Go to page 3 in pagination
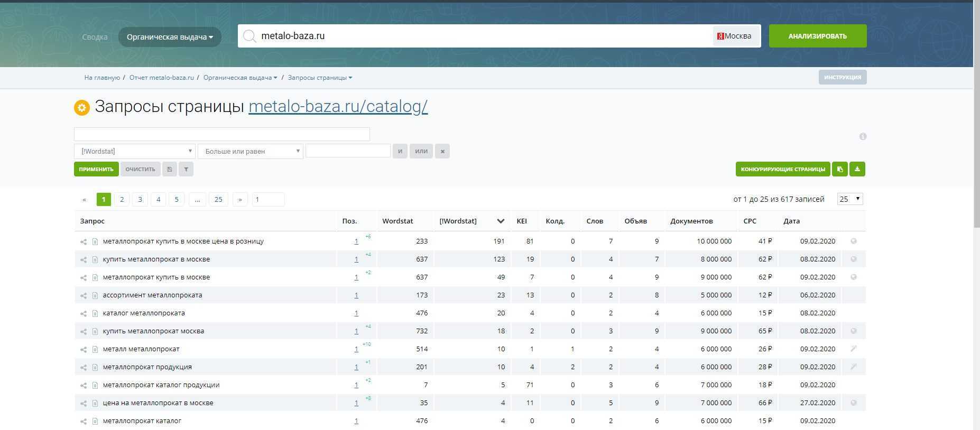The height and width of the screenshot is (430, 980). [x=140, y=199]
